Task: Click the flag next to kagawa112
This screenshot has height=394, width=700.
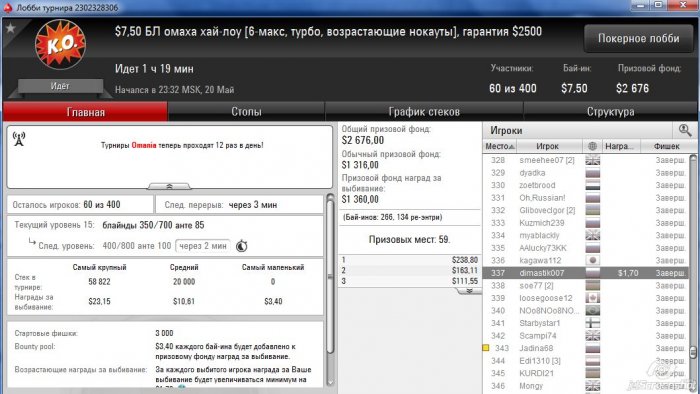Action: pyautogui.click(x=592, y=260)
